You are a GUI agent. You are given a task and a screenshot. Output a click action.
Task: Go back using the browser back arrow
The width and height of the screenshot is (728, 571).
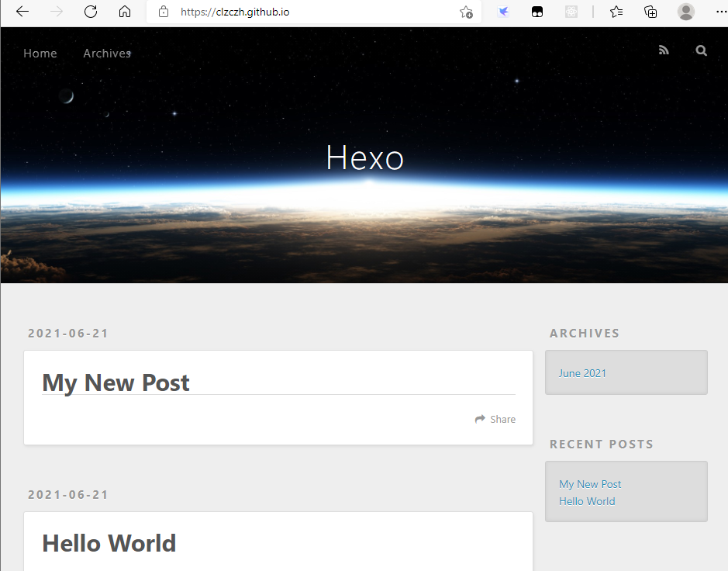pyautogui.click(x=22, y=12)
